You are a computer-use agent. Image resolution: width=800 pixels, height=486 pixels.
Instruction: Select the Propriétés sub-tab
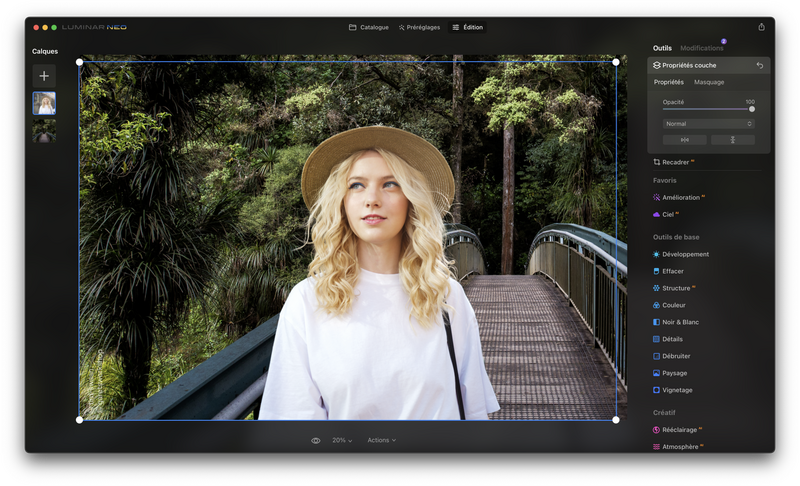click(668, 82)
